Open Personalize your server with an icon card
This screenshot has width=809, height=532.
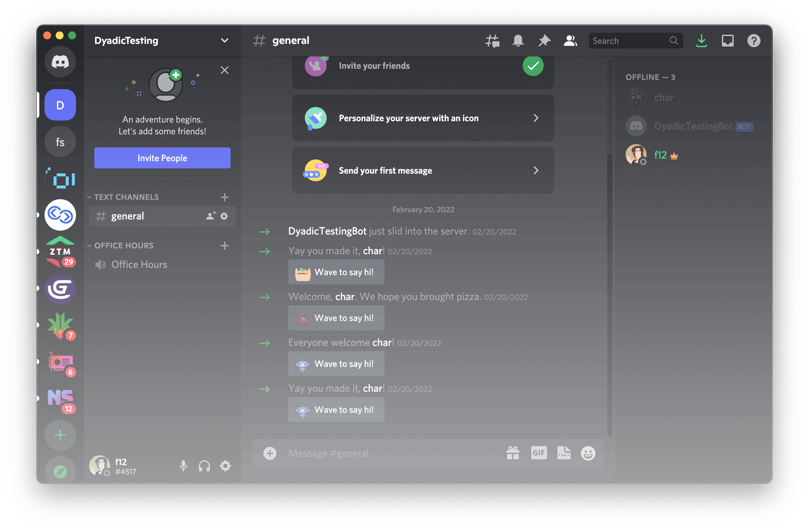click(x=423, y=118)
